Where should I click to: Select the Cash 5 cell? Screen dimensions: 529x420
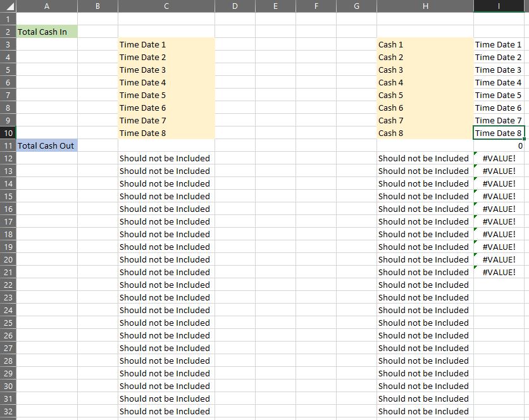click(425, 95)
